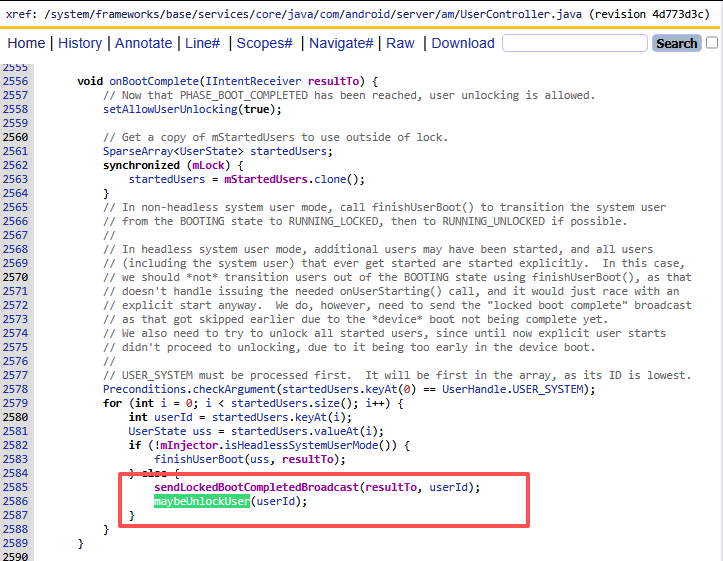Toggle the Line# option
The width and height of the screenshot is (723, 561).
pyautogui.click(x=202, y=43)
